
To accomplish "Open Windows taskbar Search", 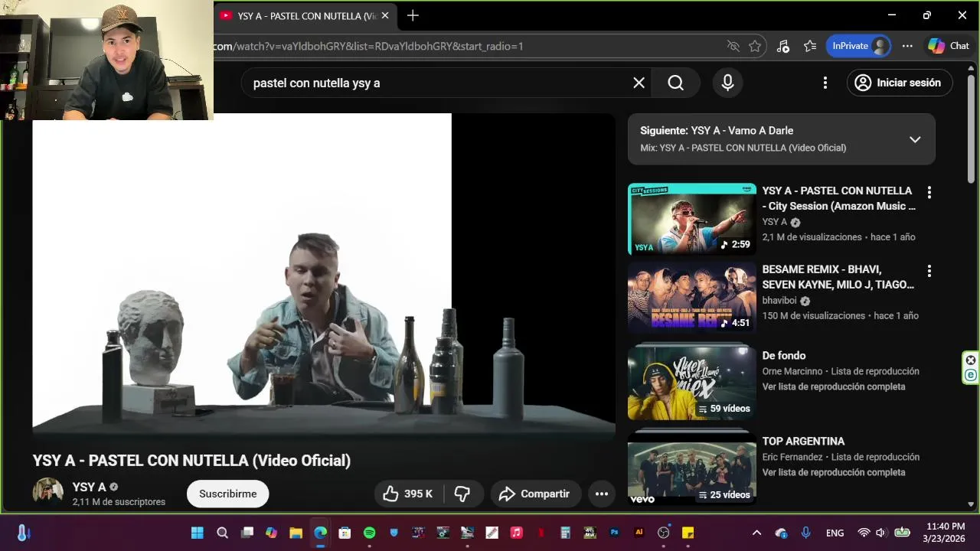I will tap(222, 533).
